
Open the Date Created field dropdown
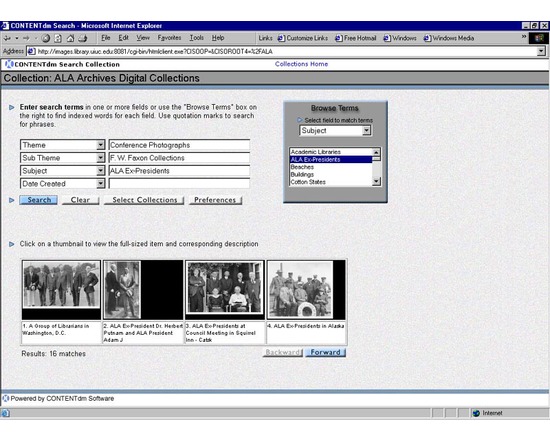coord(101,184)
